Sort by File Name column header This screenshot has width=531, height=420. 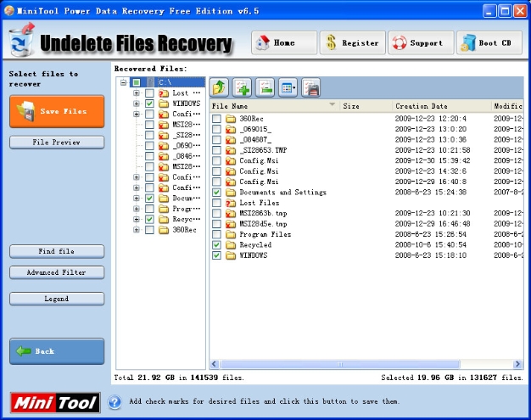click(x=275, y=106)
